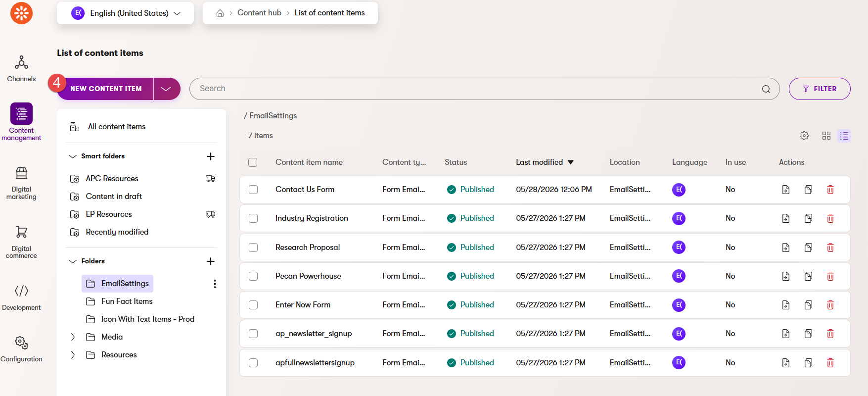Sort by Status column header
The height and width of the screenshot is (396, 868).
456,162
